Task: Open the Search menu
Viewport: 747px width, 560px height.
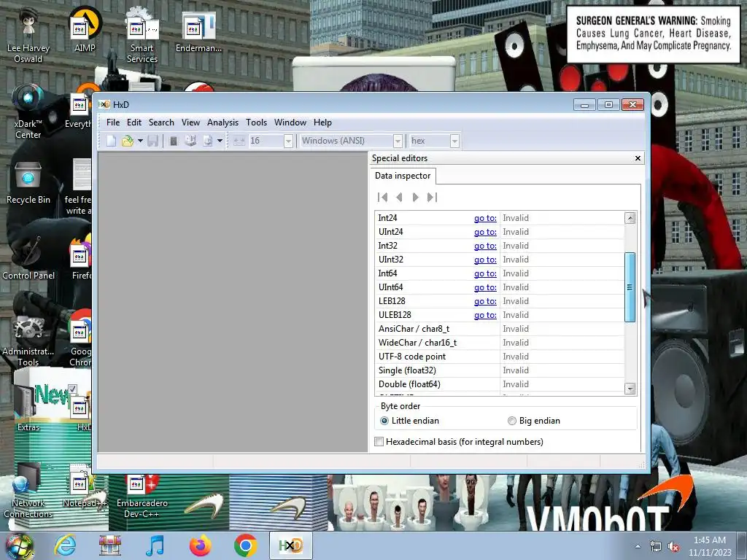Action: click(x=161, y=122)
